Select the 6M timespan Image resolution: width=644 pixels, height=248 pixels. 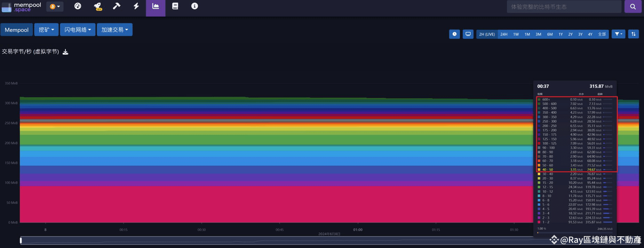(550, 34)
